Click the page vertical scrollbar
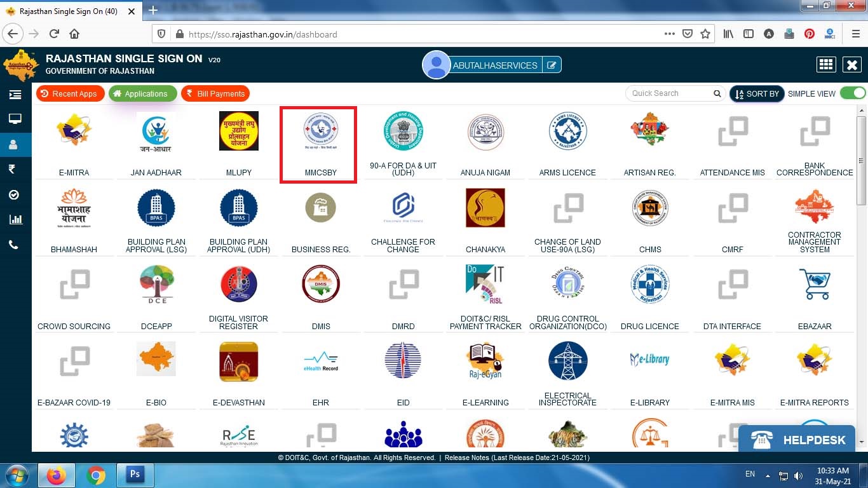This screenshot has height=488, width=868. [x=862, y=160]
